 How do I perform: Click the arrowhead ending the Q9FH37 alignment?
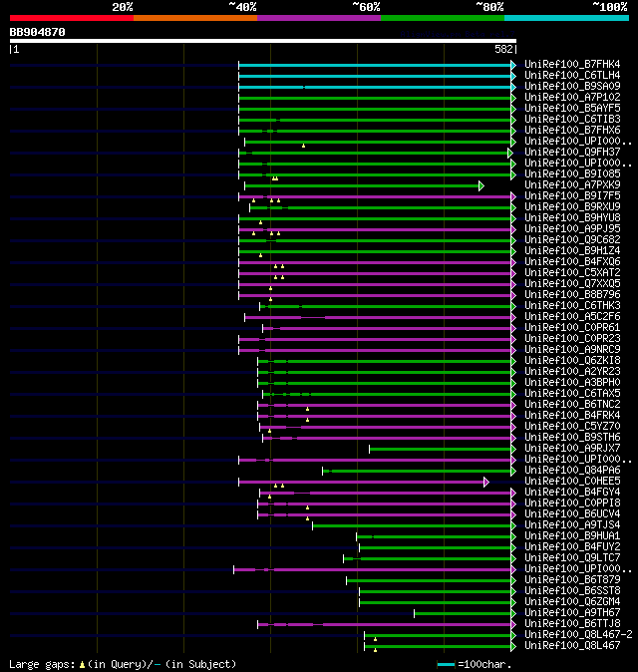point(509,153)
